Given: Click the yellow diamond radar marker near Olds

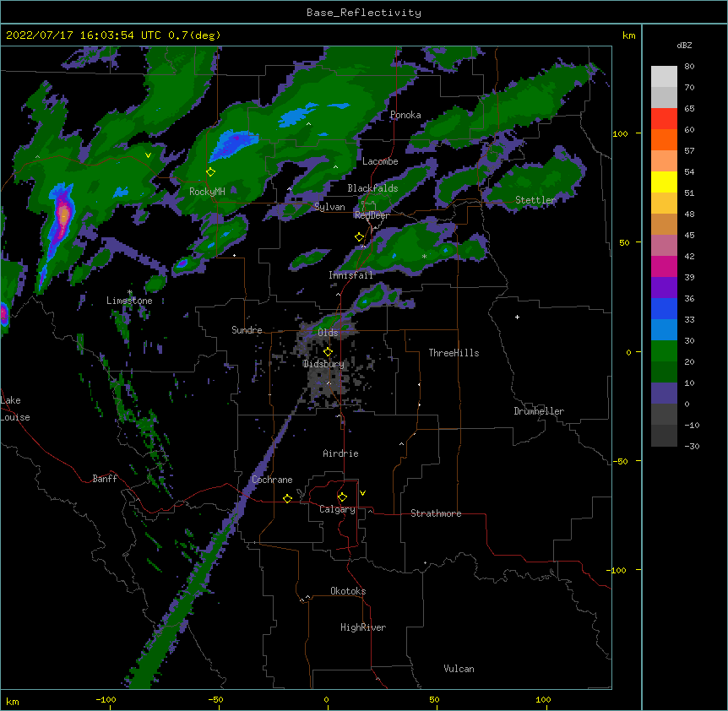Looking at the screenshot, I should click(x=328, y=352).
